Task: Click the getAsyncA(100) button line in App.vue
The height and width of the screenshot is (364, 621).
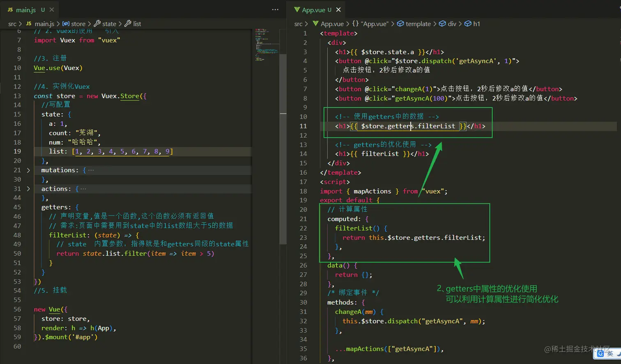Action: coord(456,98)
